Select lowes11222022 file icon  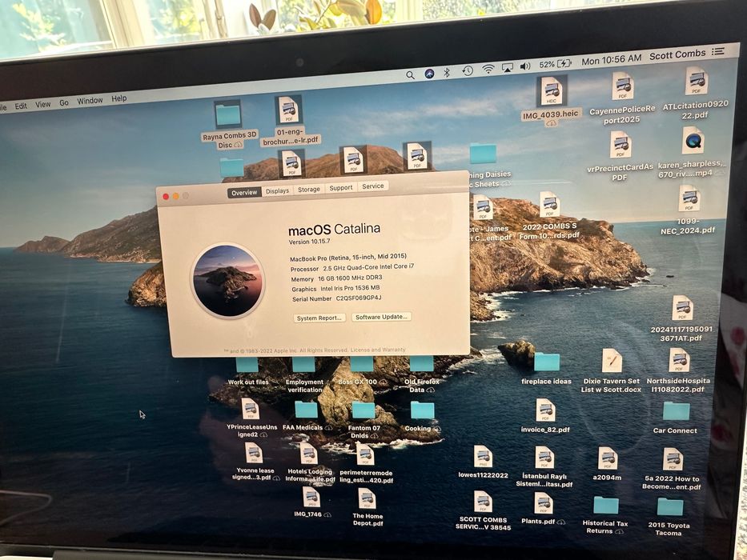[483, 457]
